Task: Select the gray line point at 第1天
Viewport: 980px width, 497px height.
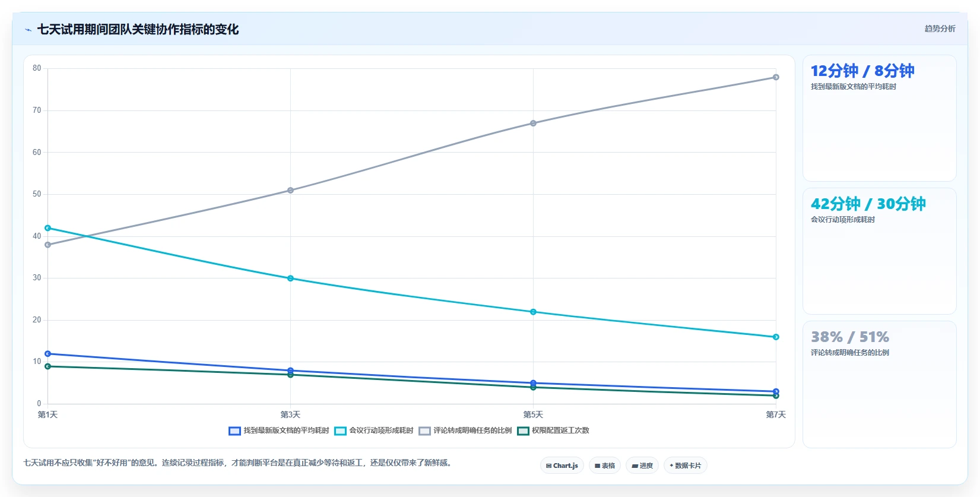Action: point(48,245)
